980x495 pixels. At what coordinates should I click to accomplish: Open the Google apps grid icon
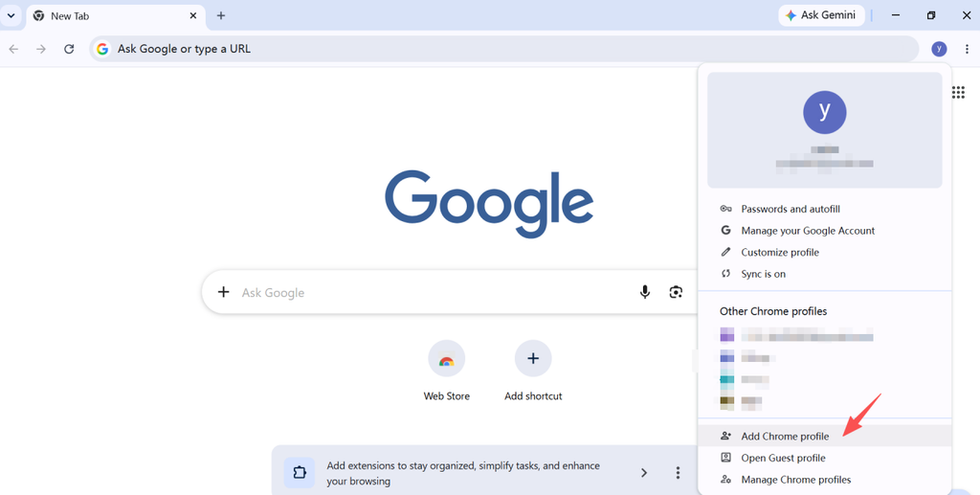[958, 93]
